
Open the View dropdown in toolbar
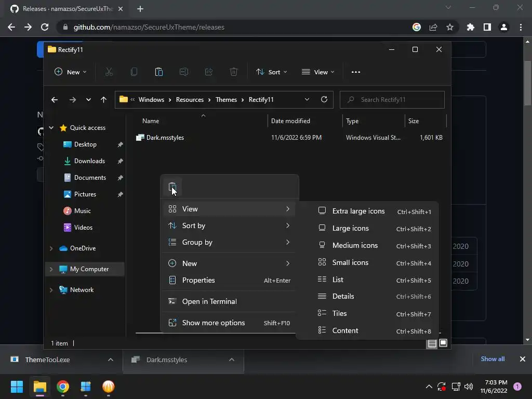[318, 72]
